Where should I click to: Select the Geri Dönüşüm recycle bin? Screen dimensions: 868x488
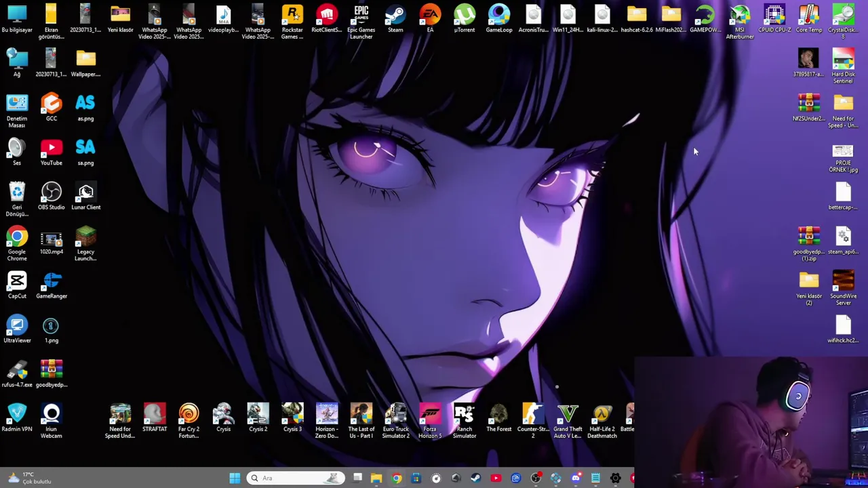17,200
